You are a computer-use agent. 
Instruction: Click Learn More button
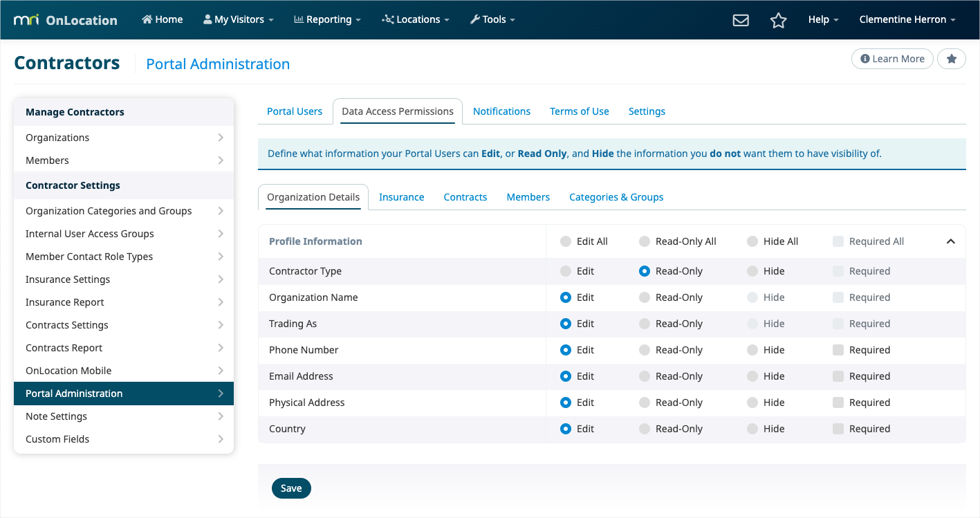(892, 59)
